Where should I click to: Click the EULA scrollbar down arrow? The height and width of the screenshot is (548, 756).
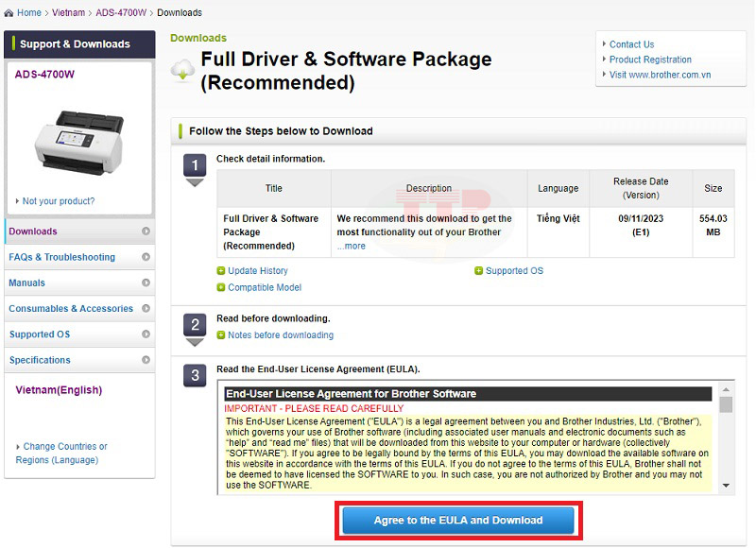[726, 486]
